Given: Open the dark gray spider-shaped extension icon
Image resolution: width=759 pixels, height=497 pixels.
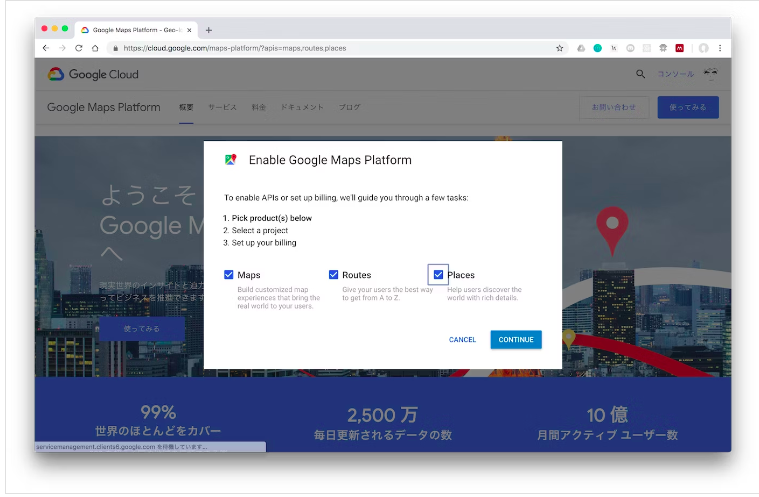Looking at the screenshot, I should [x=663, y=48].
